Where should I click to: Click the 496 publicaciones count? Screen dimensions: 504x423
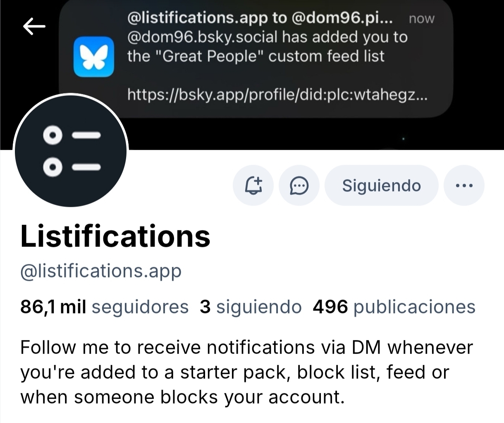click(x=394, y=307)
